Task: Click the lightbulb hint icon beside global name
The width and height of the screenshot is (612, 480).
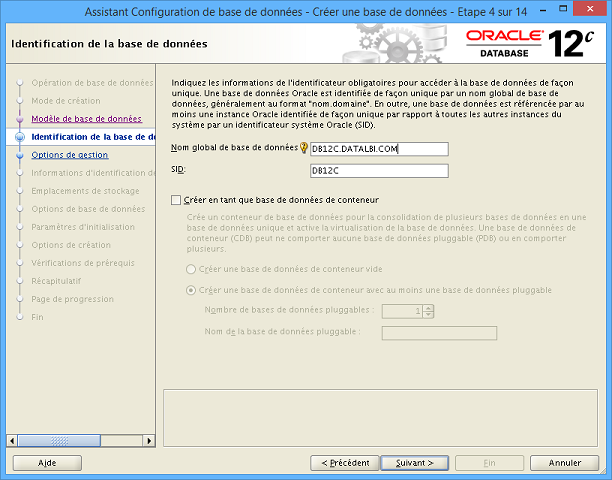Action: [x=304, y=148]
